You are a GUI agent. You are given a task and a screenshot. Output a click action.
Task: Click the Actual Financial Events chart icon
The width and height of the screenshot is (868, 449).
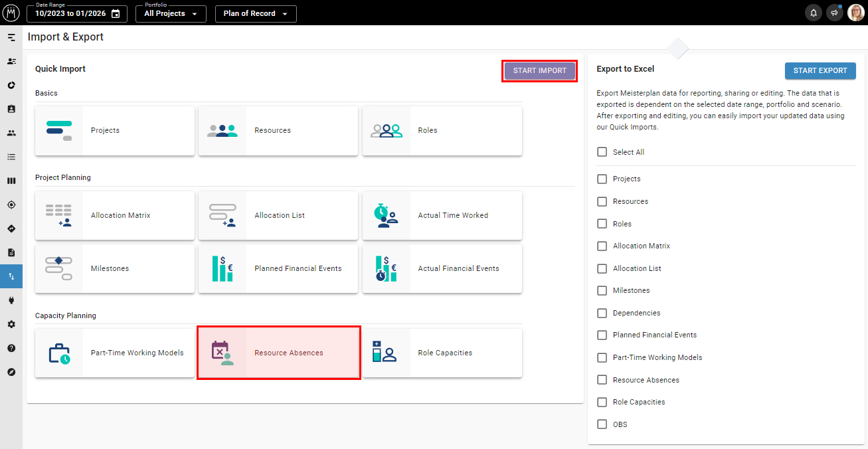tap(386, 268)
